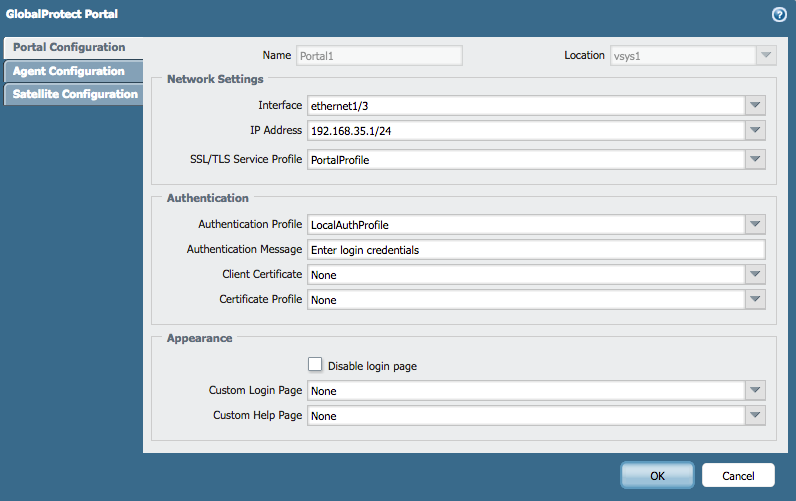Expand the Custom Login Page dropdown
This screenshot has height=501, width=796.
tap(755, 391)
